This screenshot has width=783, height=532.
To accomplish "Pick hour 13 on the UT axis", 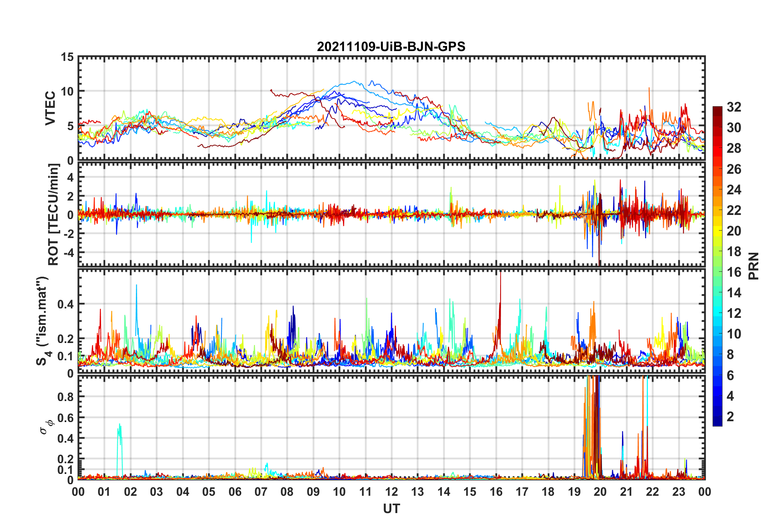I will 417,492.
